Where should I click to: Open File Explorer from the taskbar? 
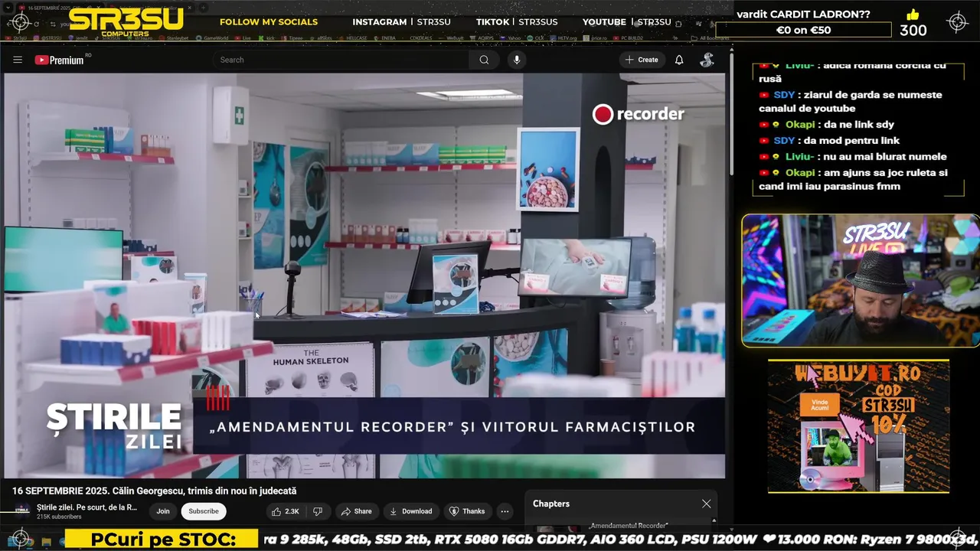click(47, 541)
